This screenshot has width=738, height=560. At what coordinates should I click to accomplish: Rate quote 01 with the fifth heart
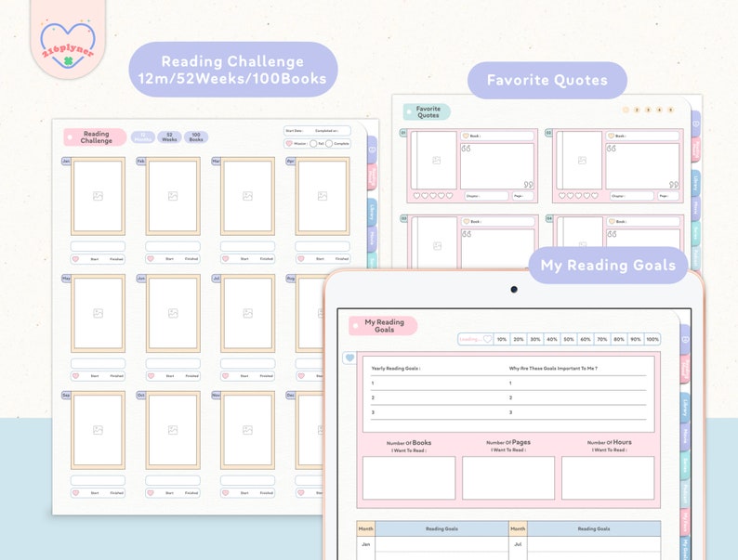[x=450, y=196]
